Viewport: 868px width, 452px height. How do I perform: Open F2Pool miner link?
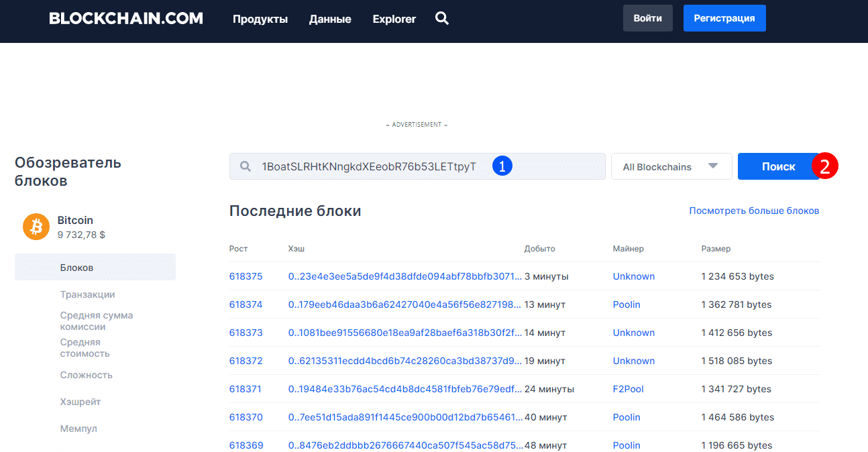(629, 389)
